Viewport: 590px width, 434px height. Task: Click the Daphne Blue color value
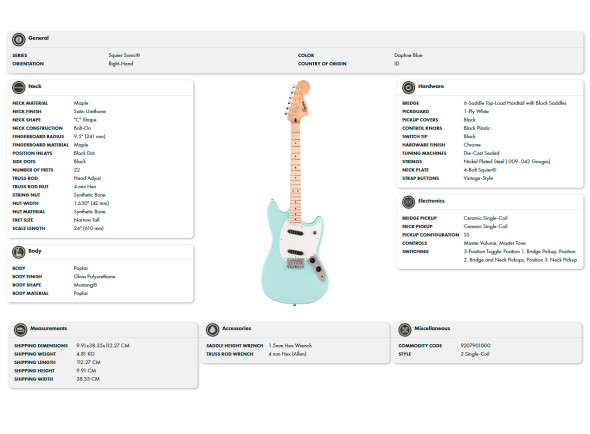tap(408, 55)
